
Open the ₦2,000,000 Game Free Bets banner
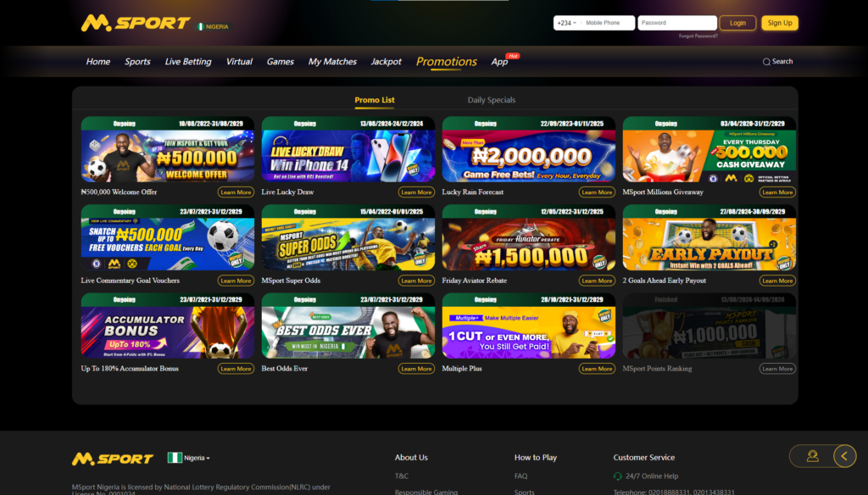tap(529, 149)
